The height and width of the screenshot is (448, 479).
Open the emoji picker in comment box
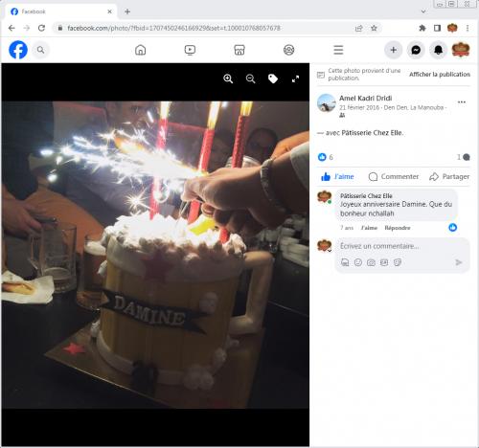[358, 262]
